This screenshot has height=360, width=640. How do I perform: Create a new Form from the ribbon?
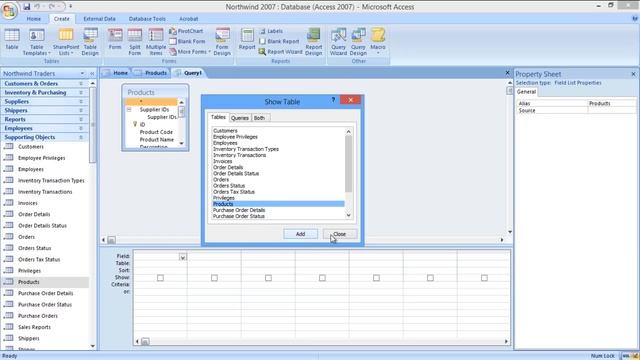115,40
